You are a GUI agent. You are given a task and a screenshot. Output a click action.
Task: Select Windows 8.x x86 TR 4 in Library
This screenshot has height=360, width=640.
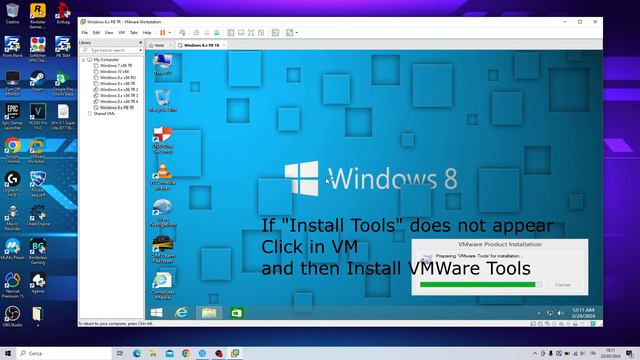119,101
